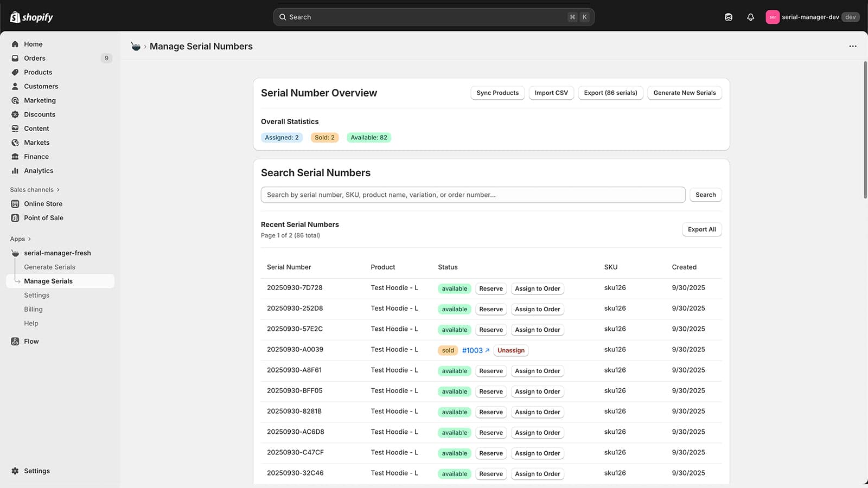Click the Discounts icon in sidebar
This screenshot has height=488, width=868.
tap(15, 114)
